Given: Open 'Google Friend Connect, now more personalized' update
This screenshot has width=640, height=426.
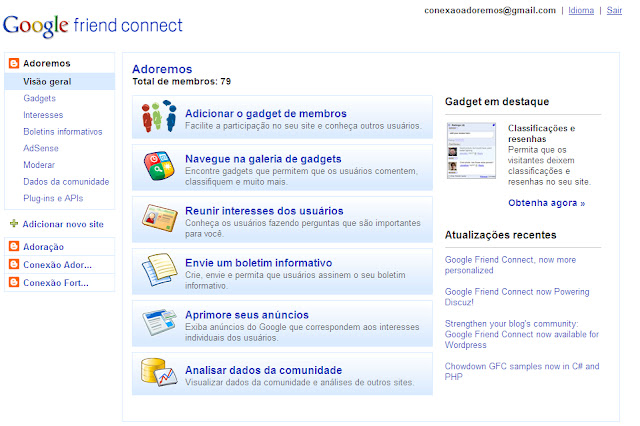Looking at the screenshot, I should pyautogui.click(x=510, y=265).
